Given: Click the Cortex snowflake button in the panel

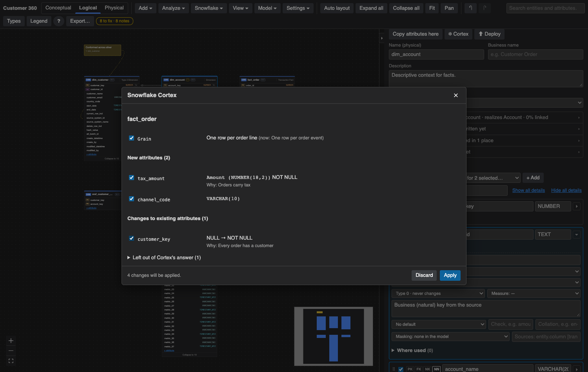Looking at the screenshot, I should [458, 34].
